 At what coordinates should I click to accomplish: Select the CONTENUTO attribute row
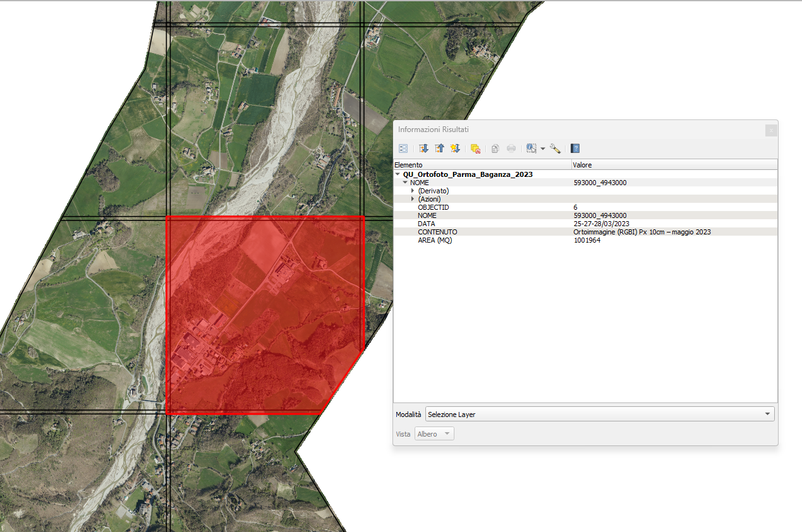point(437,232)
